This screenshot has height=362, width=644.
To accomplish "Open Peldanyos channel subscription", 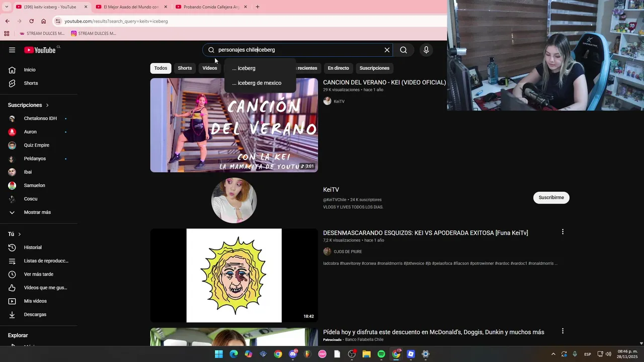I will pos(39,159).
